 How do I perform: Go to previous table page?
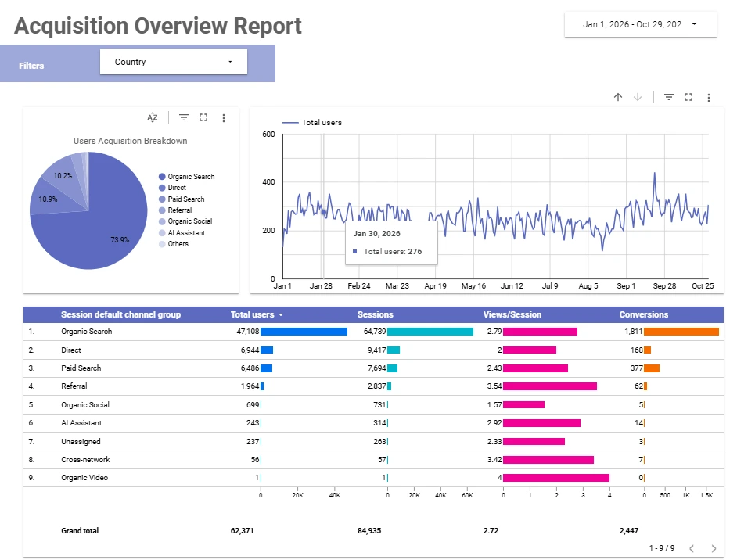[x=692, y=548]
